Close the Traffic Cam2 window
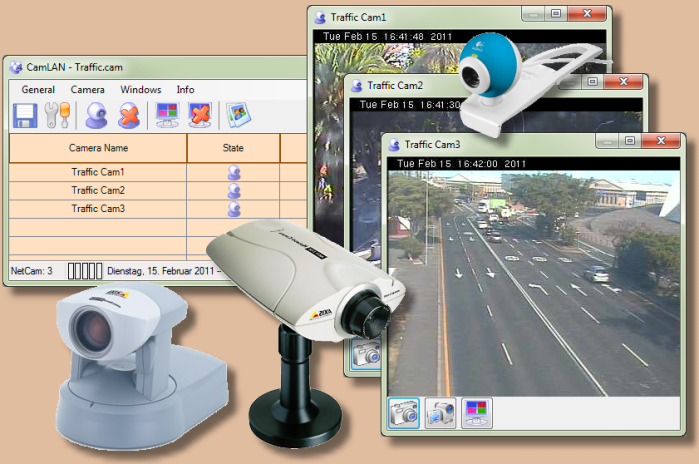This screenshot has height=464, width=699. click(624, 82)
